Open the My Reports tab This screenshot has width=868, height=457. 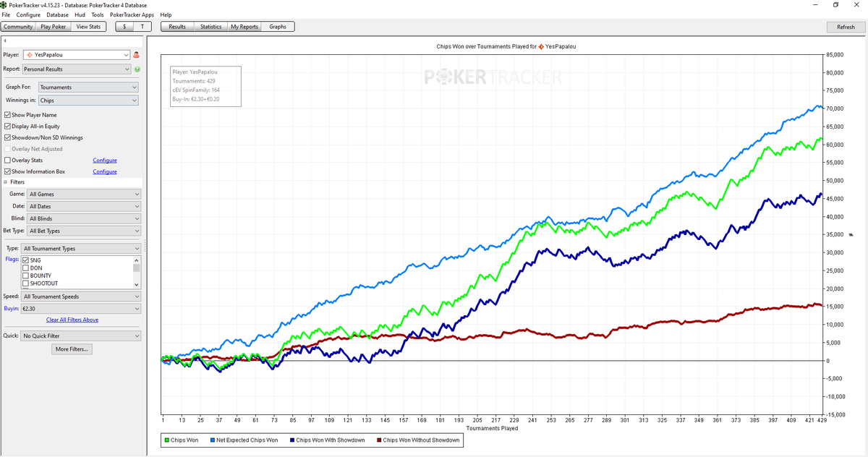coord(244,27)
